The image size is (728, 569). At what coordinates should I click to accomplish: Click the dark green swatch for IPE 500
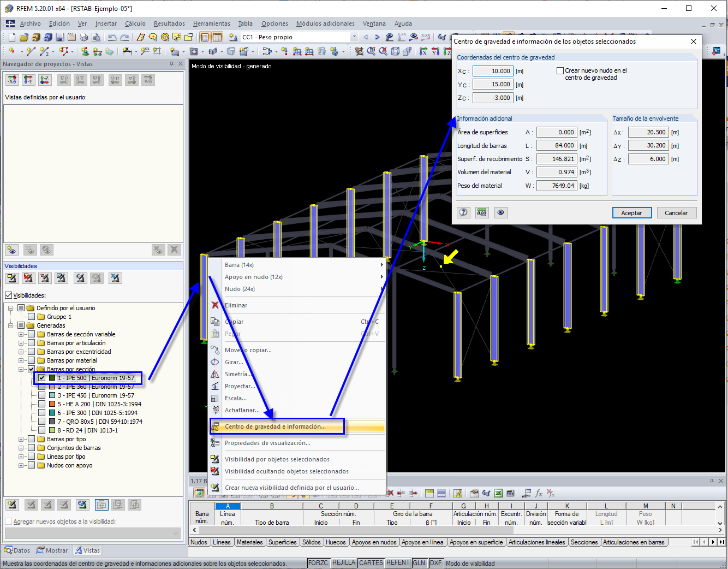coord(52,378)
